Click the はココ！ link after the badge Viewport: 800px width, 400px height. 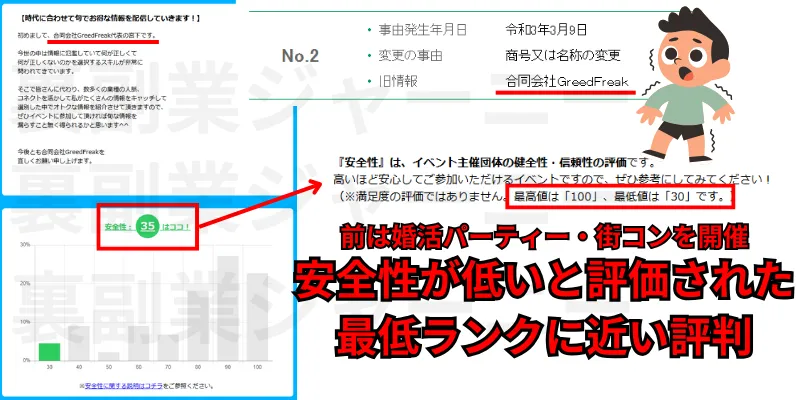[x=176, y=227]
